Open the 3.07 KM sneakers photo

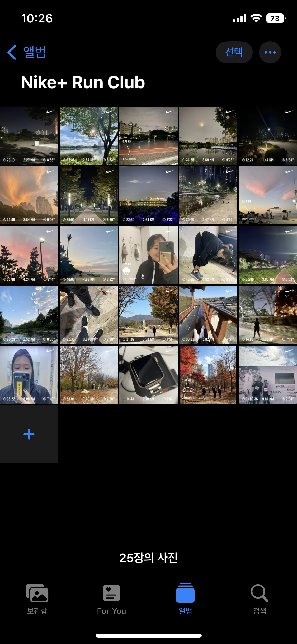point(89,315)
